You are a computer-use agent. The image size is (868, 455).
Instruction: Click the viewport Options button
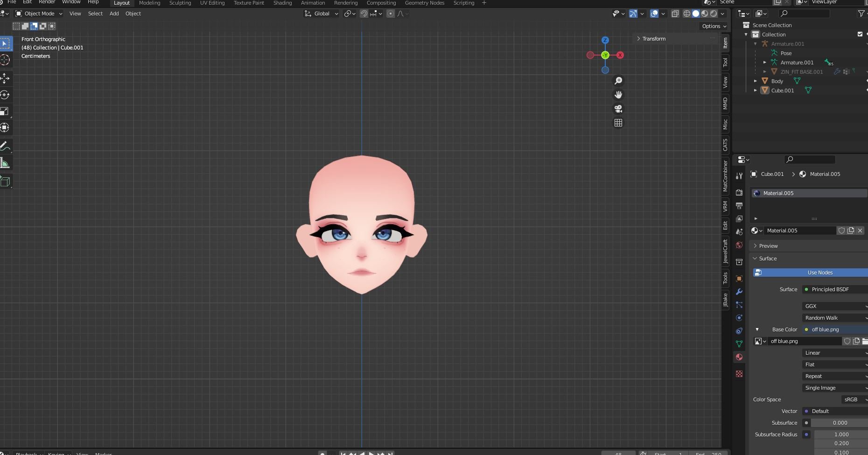pyautogui.click(x=714, y=26)
